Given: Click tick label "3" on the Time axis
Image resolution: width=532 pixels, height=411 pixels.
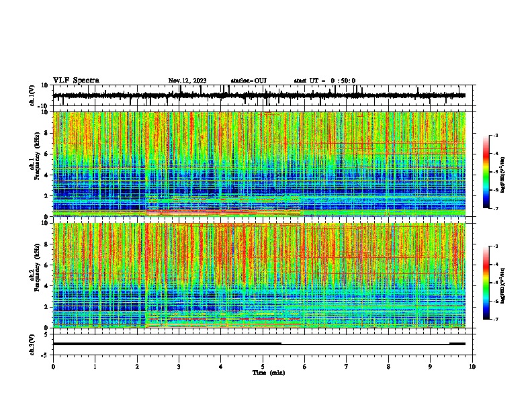Looking at the screenshot, I should (179, 367).
